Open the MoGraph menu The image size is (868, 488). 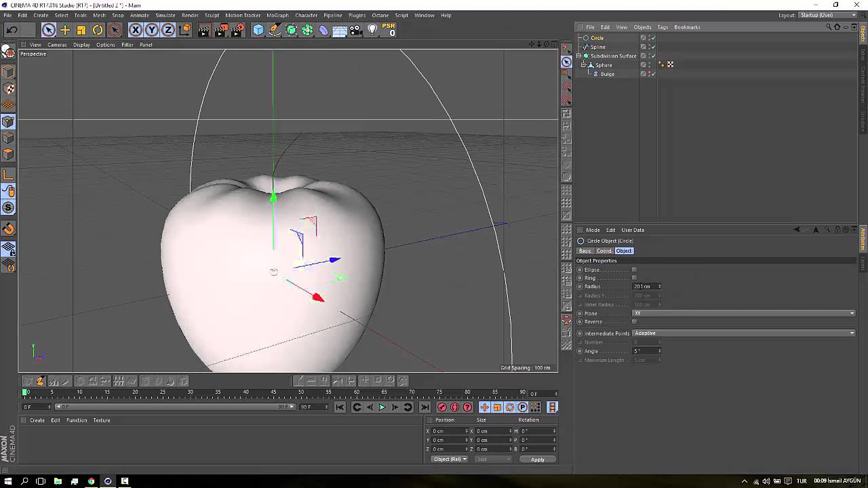click(277, 15)
